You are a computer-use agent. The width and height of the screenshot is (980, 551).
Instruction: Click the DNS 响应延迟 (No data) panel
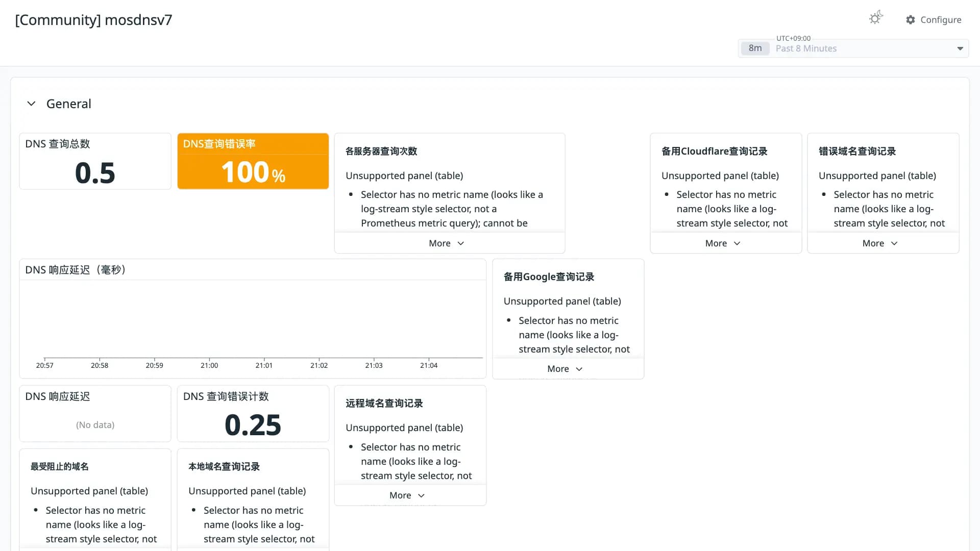(x=95, y=414)
